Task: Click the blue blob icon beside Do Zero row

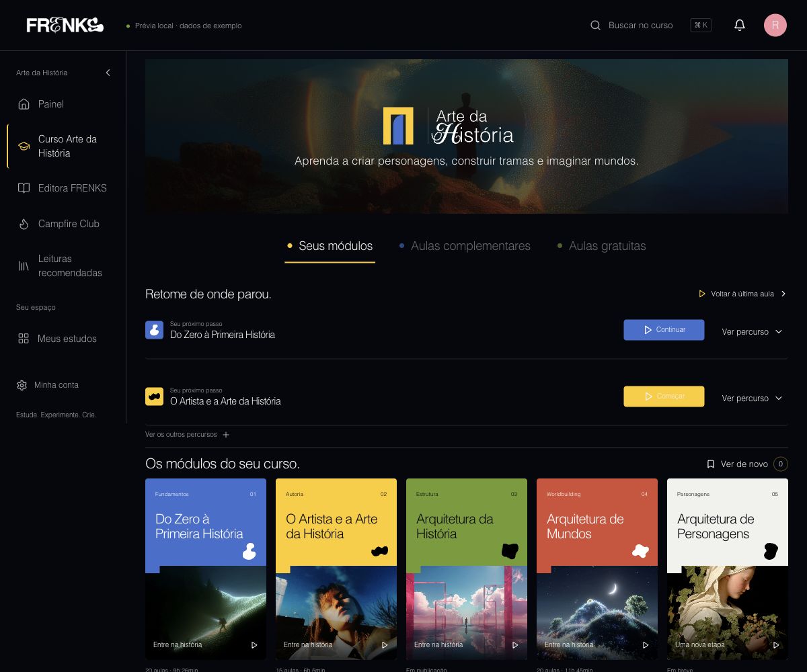Action: (x=155, y=330)
